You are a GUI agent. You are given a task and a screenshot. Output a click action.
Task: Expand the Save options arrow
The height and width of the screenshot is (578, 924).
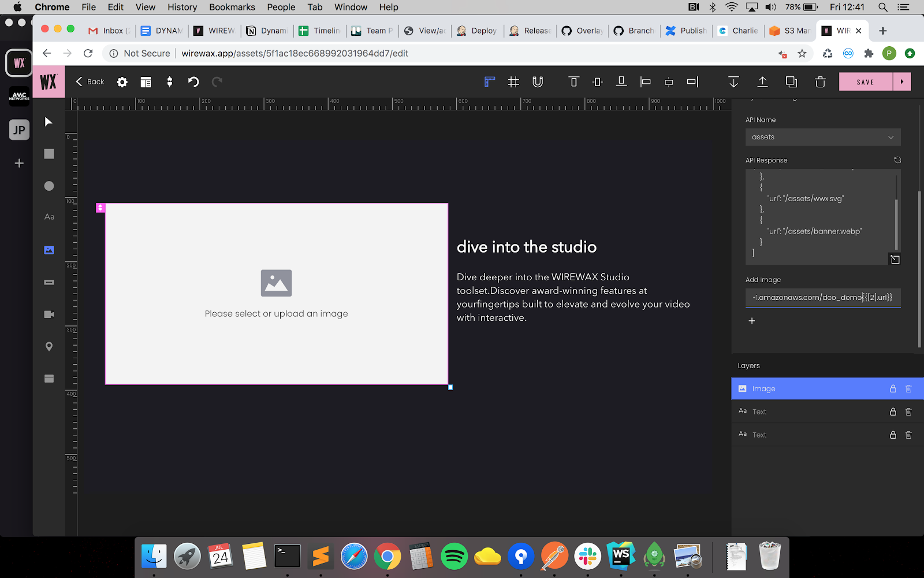click(902, 82)
